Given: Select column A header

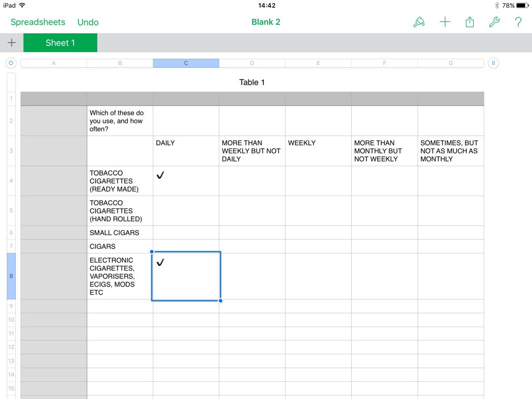Looking at the screenshot, I should [x=54, y=63].
